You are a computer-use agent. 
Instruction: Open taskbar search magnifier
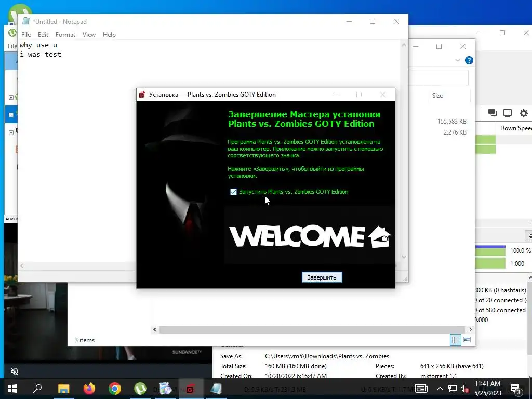coord(37,389)
